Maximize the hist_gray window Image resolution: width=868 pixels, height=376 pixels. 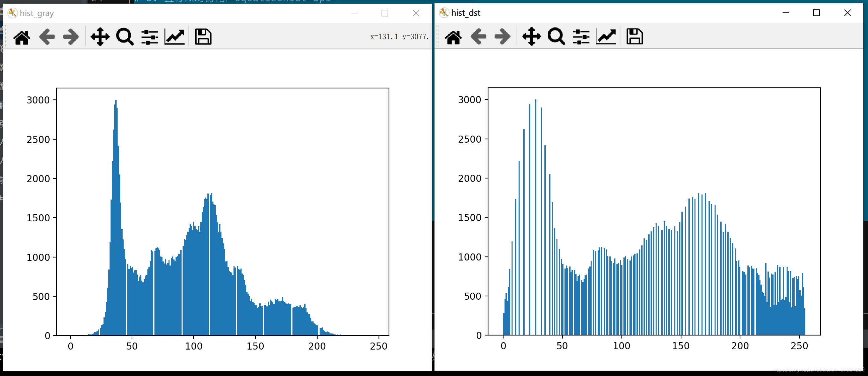pyautogui.click(x=385, y=13)
